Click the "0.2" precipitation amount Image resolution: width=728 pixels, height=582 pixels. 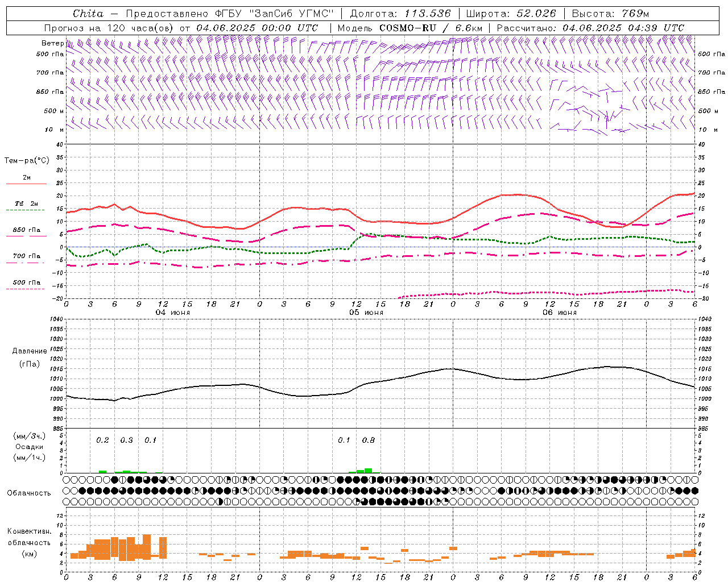click(102, 440)
